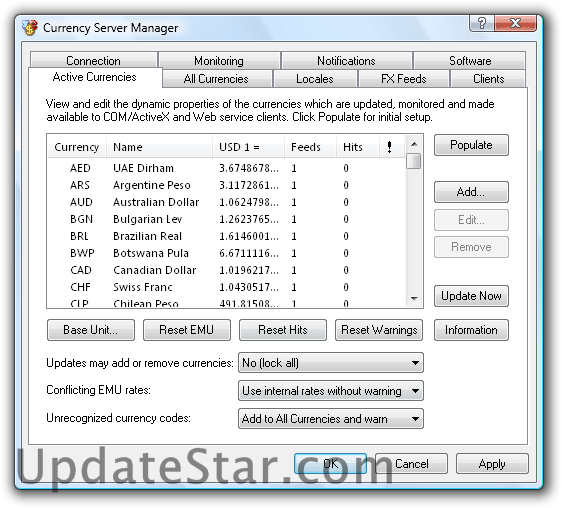The image size is (562, 508).
Task: Open the Conflicting EMU rates dropdown
Action: click(x=330, y=390)
